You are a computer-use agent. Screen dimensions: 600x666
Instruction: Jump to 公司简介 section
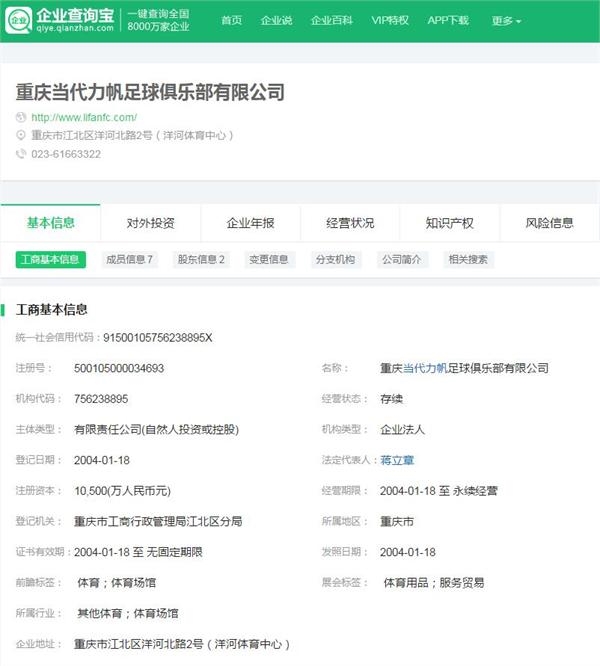402,260
